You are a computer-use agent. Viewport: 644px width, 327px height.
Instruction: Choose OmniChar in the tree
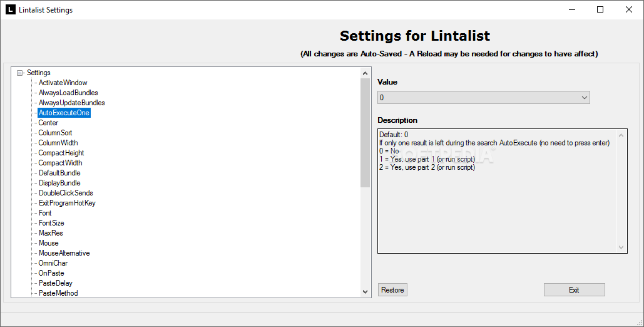click(53, 263)
